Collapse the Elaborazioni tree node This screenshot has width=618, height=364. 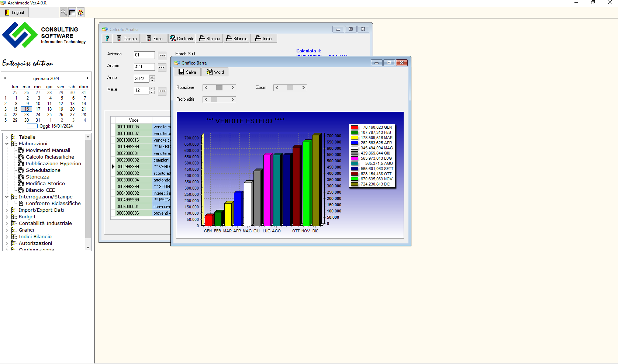click(x=7, y=144)
